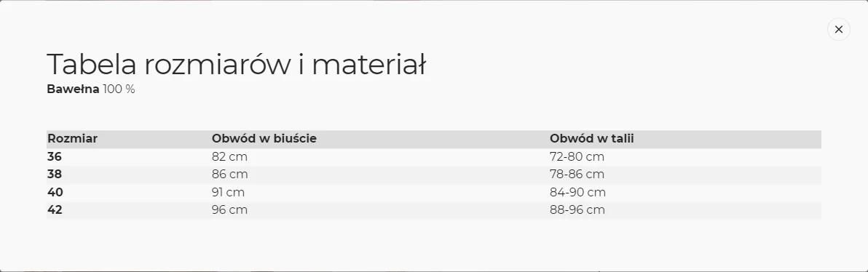Select the size 42 row label
Image resolution: width=868 pixels, height=272 pixels.
click(54, 210)
